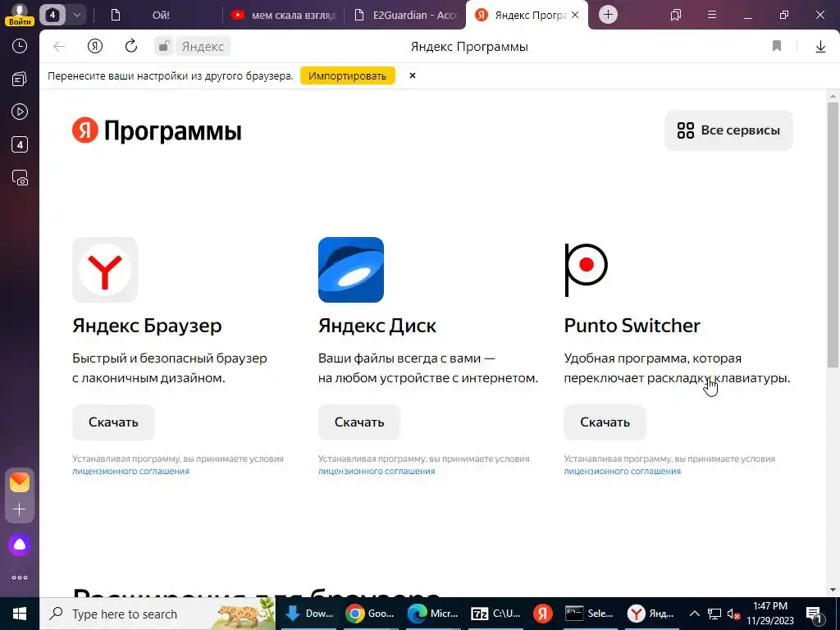Open Downloads taskbar item
The image size is (840, 630).
[x=308, y=614]
